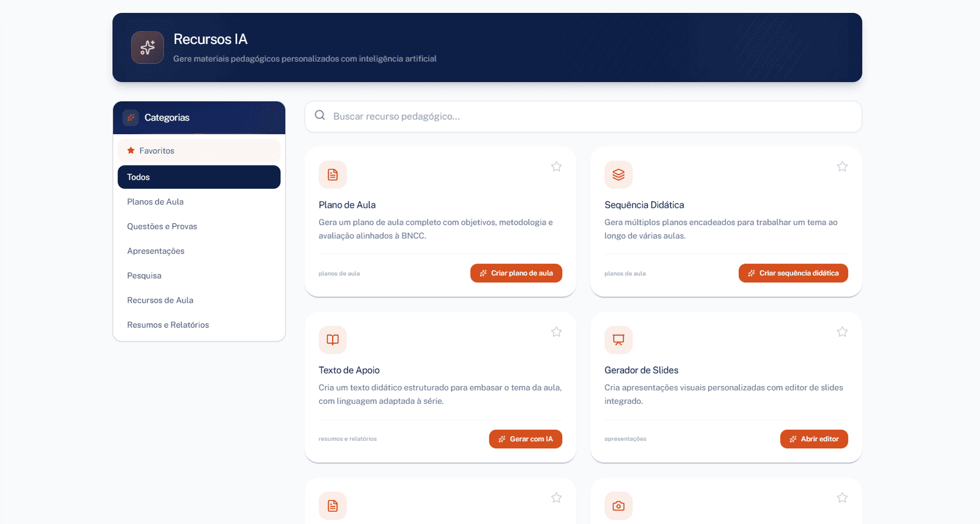Favorite the Plano de Aula resource
980x524 pixels.
556,167
